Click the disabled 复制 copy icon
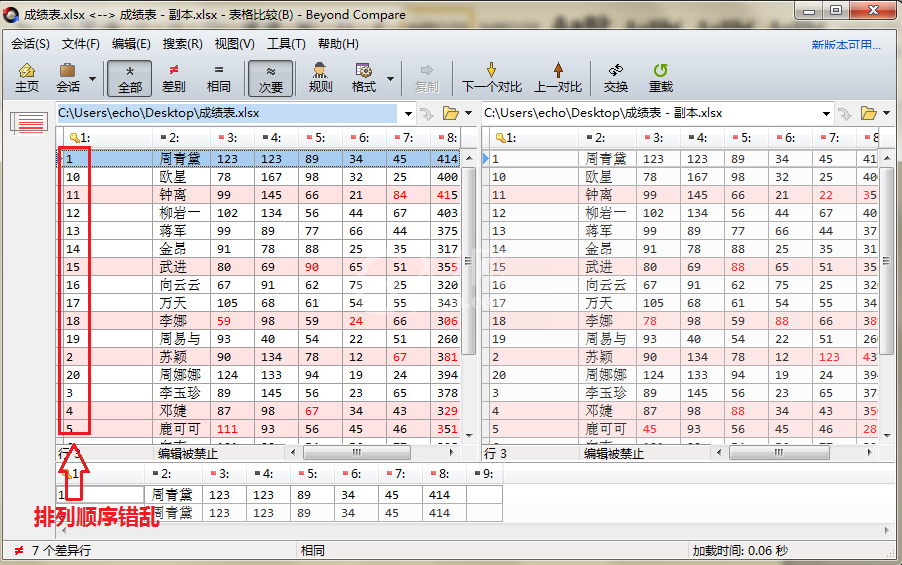This screenshot has width=902, height=565. [427, 78]
